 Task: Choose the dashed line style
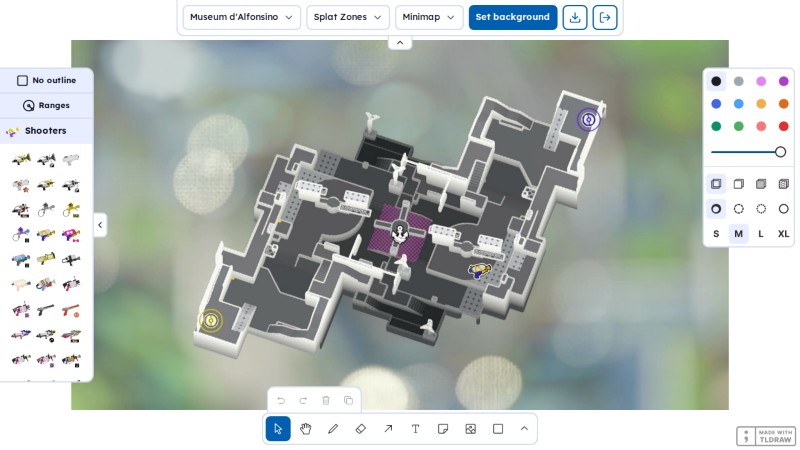pos(738,209)
